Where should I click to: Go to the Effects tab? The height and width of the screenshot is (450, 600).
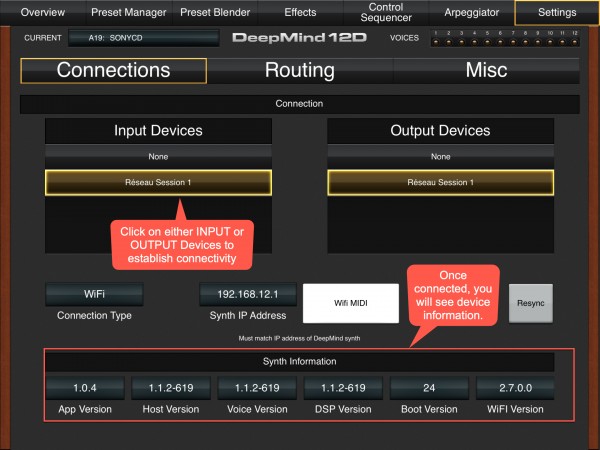coord(300,12)
